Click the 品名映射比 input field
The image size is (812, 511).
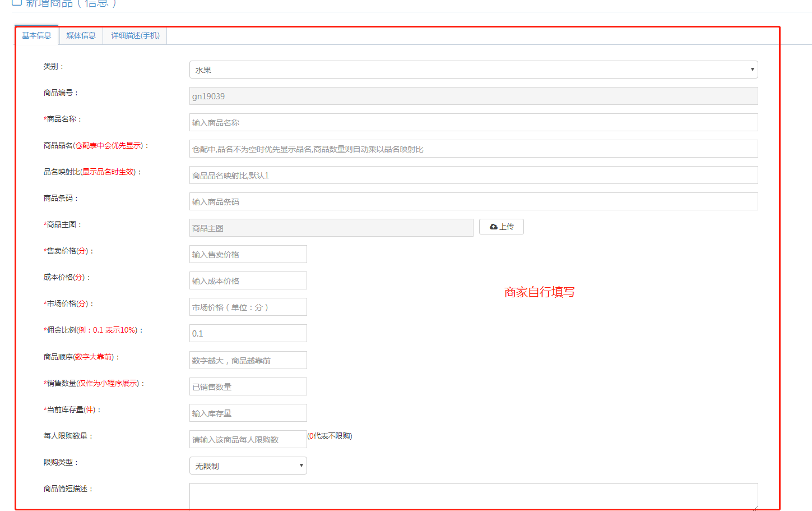(x=474, y=175)
